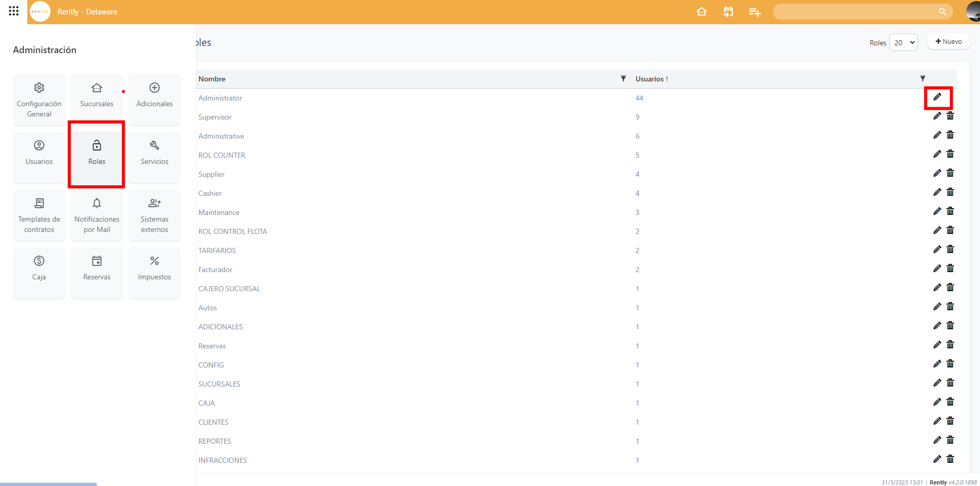This screenshot has height=486, width=980.
Task: Click the playlist-add icon in top bar
Action: click(x=754, y=12)
